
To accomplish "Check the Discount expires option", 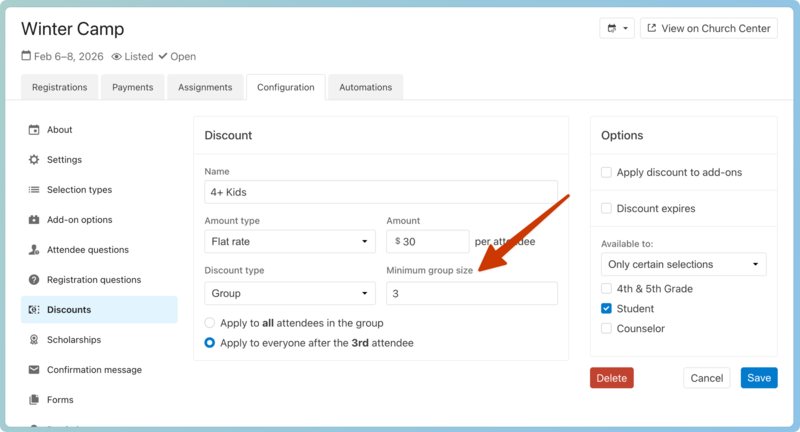I will coord(606,208).
